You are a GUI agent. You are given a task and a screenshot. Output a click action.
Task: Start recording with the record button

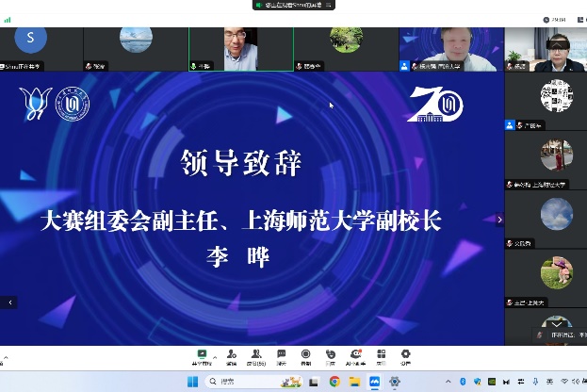coord(306,357)
